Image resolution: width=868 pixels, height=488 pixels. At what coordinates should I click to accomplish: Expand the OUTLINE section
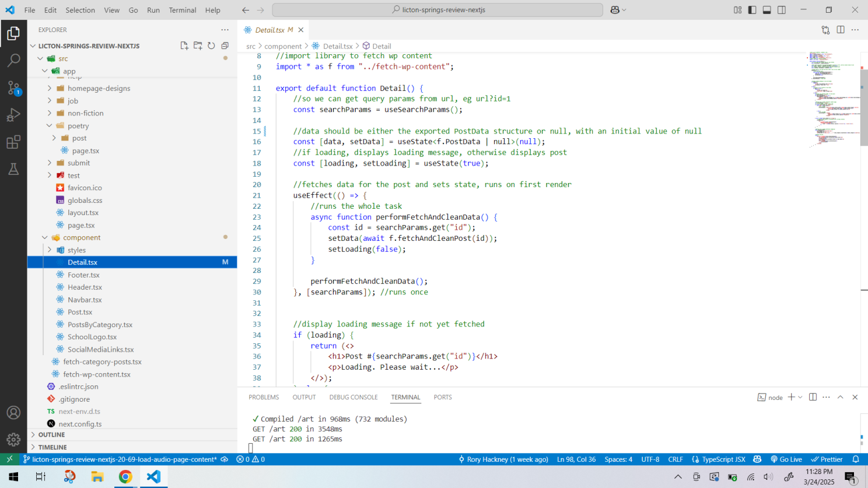click(x=51, y=435)
